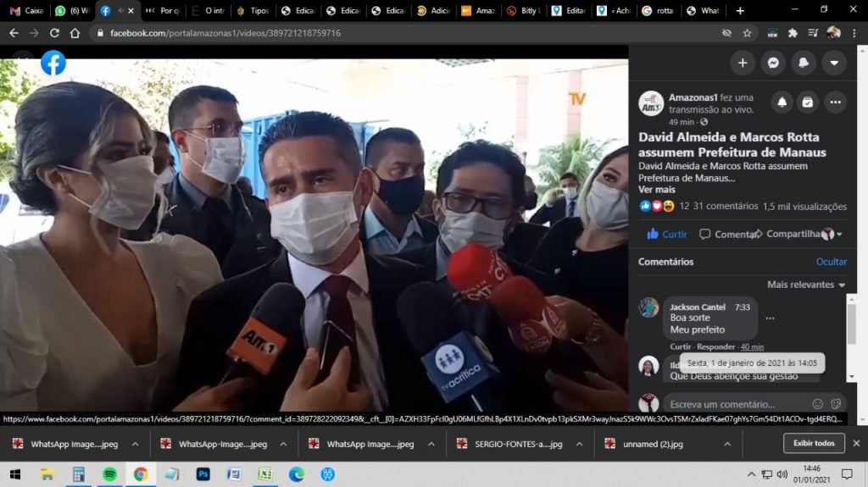Switch to the WhatsApp tab
This screenshot has width=868, height=487.
[72, 10]
